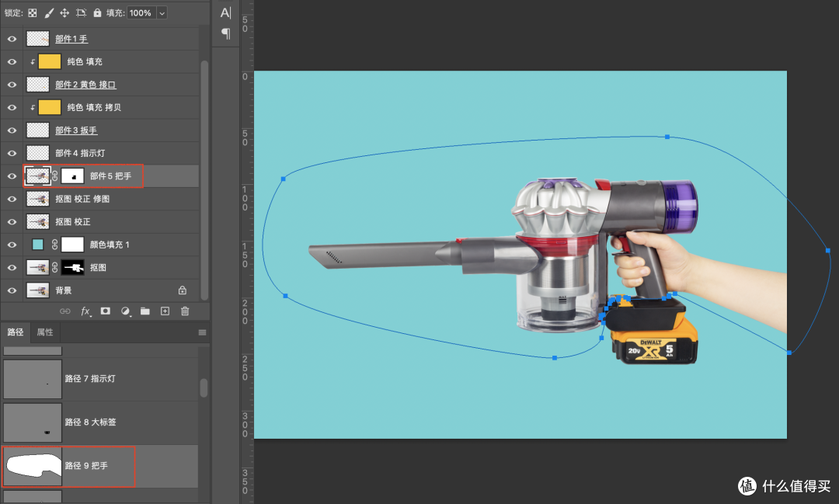This screenshot has height=504, width=839.
Task: Click the lock position move icon
Action: pyautogui.click(x=64, y=13)
